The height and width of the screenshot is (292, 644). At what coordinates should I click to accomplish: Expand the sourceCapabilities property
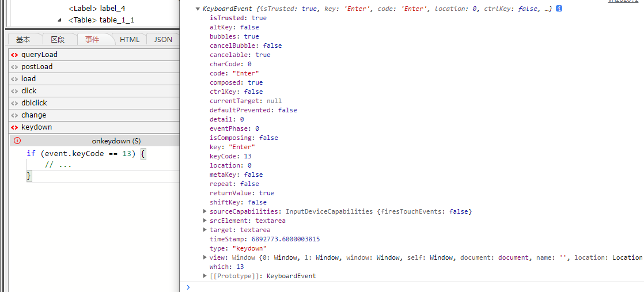(205, 211)
